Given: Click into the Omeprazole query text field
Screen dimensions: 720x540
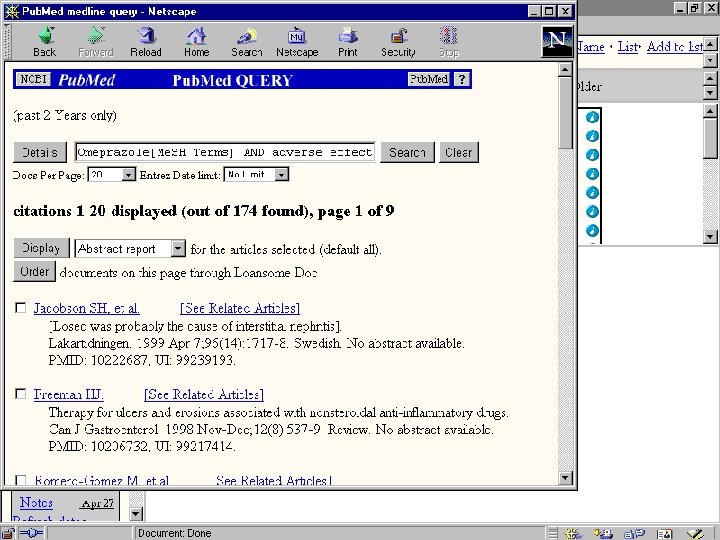Looking at the screenshot, I should [225, 152].
